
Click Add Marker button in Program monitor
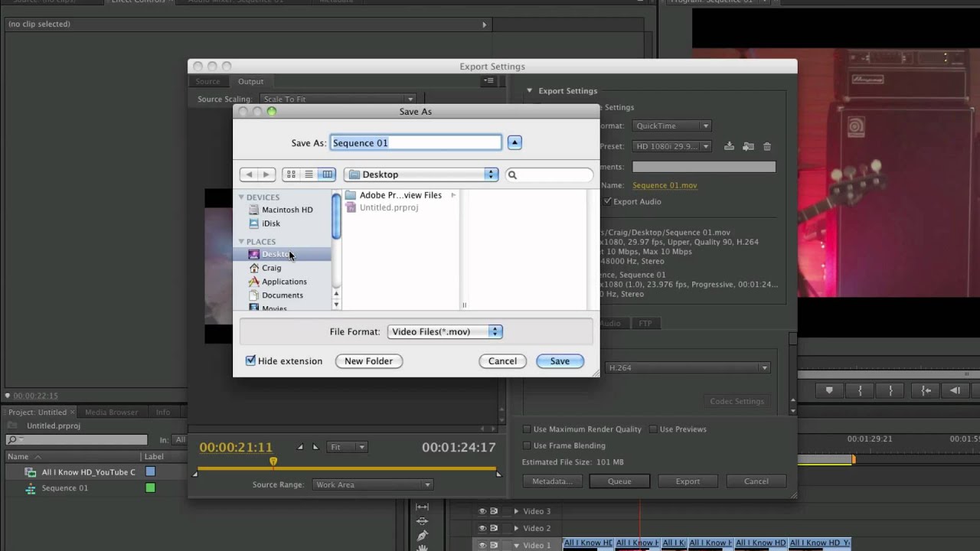pos(829,390)
